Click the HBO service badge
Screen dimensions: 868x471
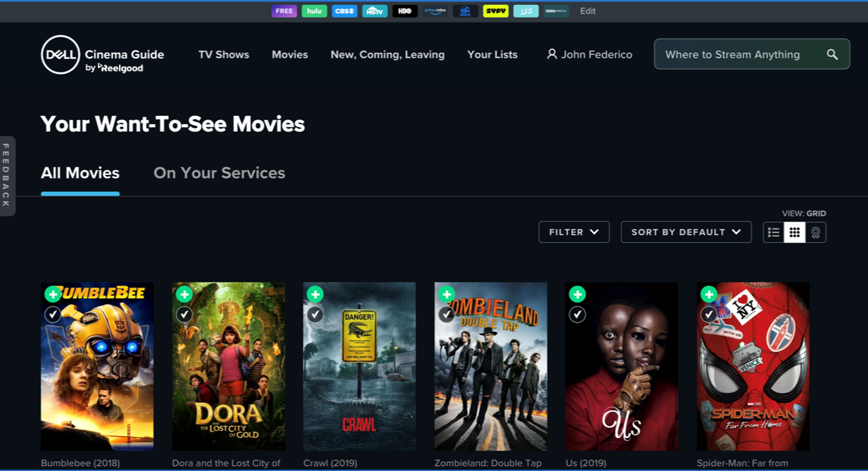pos(405,11)
